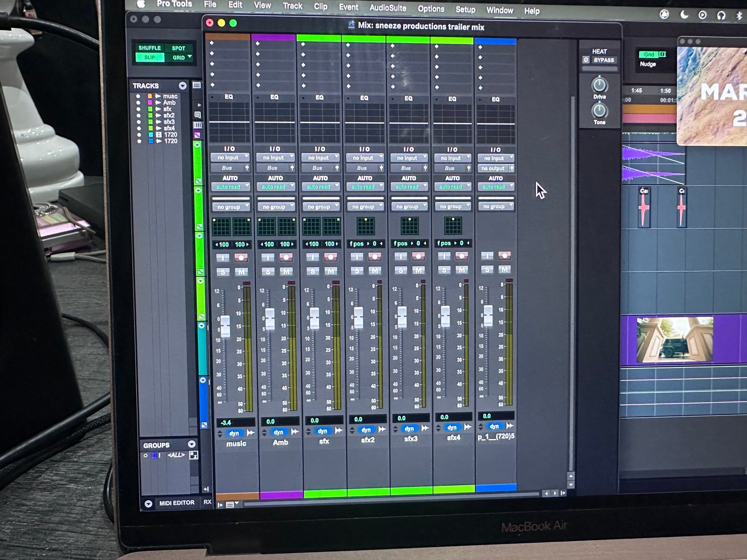Click the RX button
The image size is (747, 560).
tap(207, 502)
